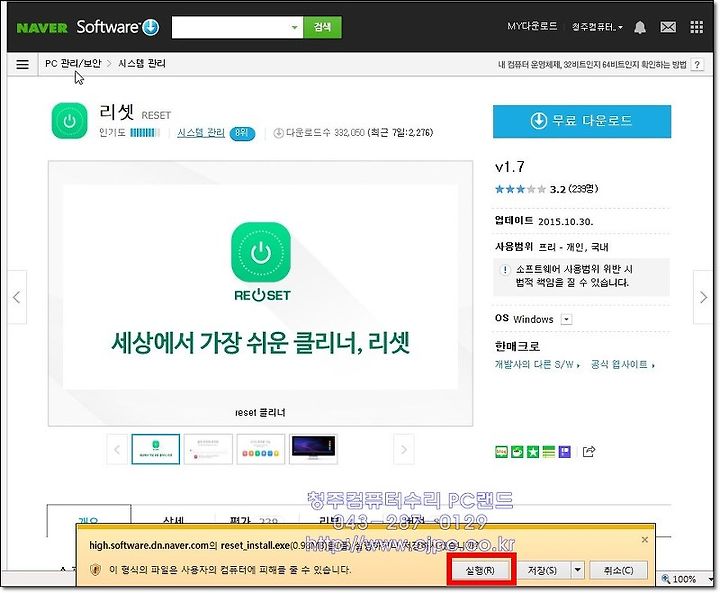Screen dimensions: 720x593
Task: Click the zoom magnifier in status bar
Action: coord(666,579)
